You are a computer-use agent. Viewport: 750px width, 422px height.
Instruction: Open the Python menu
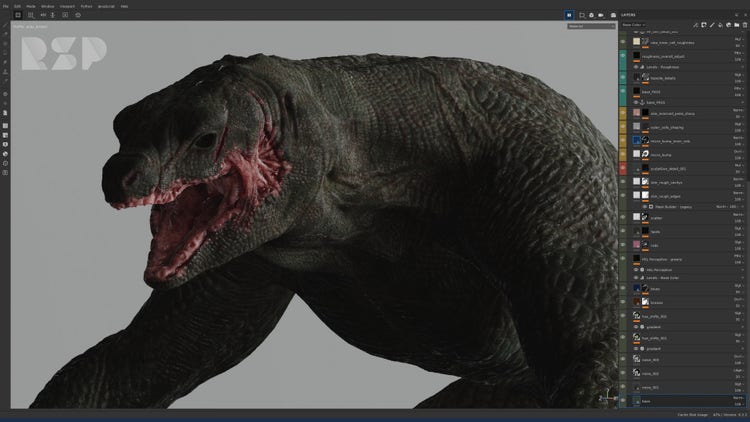coord(87,5)
